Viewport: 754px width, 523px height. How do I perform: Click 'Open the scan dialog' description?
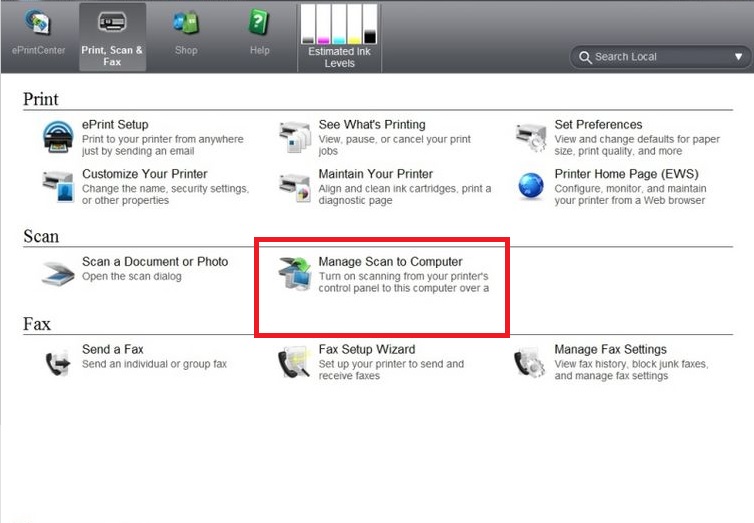pyautogui.click(x=132, y=276)
